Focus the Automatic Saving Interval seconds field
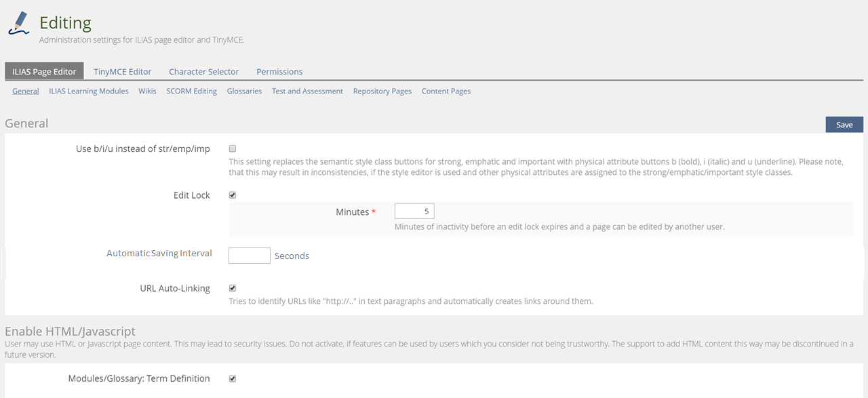Image resolution: width=868 pixels, height=398 pixels. 250,256
